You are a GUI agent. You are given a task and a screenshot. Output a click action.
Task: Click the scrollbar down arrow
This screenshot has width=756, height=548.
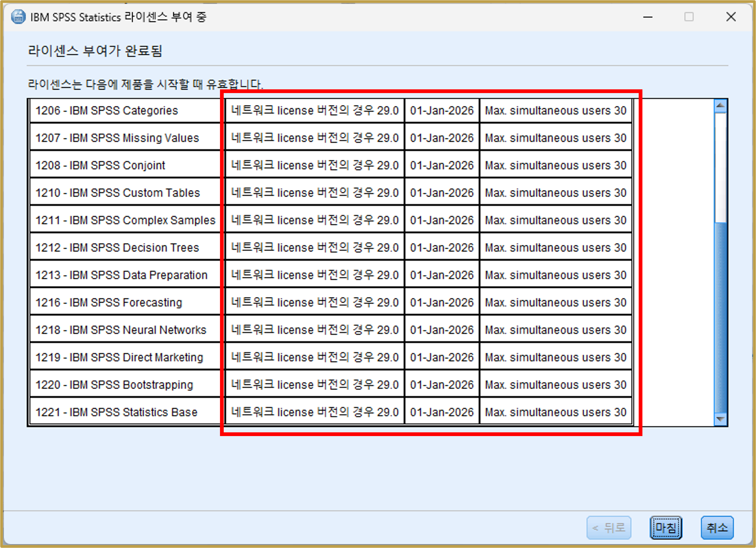[x=720, y=419]
